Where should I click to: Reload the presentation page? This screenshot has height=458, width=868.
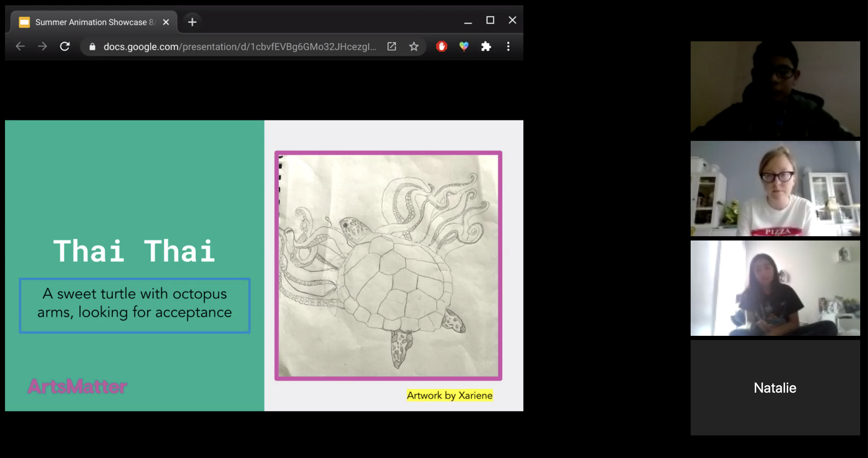pyautogui.click(x=65, y=46)
